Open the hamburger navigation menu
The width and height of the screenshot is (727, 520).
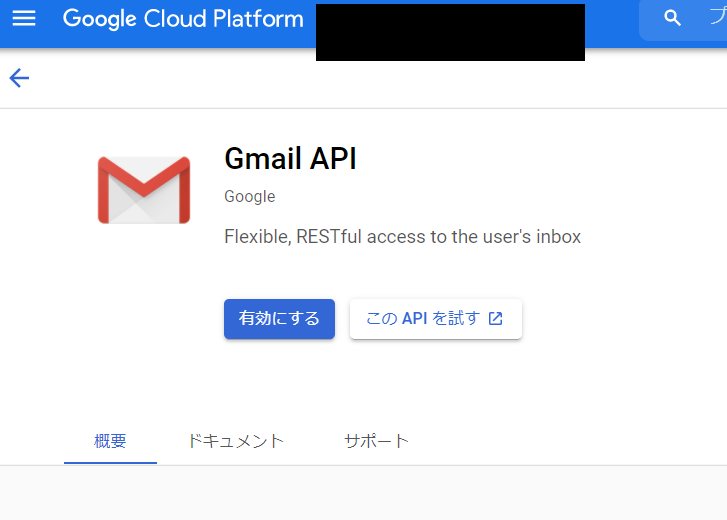click(23, 18)
